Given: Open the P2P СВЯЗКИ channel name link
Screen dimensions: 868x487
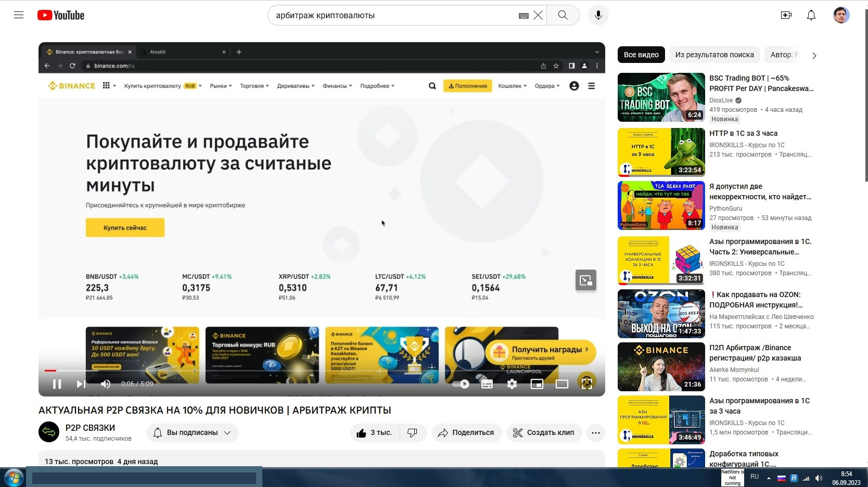Looking at the screenshot, I should click(x=90, y=428).
